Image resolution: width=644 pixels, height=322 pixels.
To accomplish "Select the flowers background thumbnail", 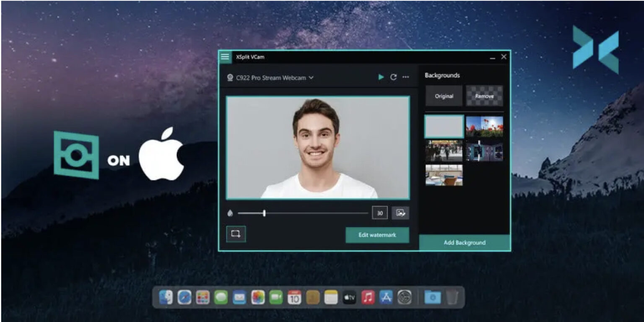I will click(484, 126).
